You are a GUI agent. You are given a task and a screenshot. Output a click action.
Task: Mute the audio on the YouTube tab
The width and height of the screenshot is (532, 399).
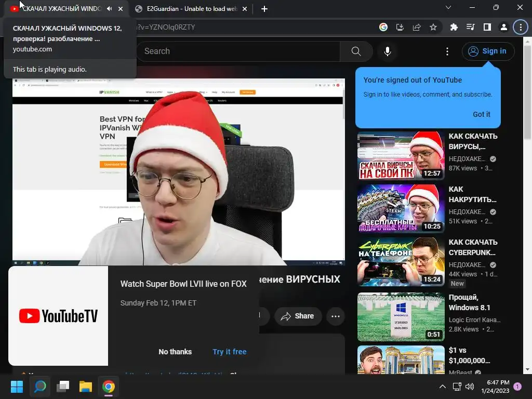point(109,9)
